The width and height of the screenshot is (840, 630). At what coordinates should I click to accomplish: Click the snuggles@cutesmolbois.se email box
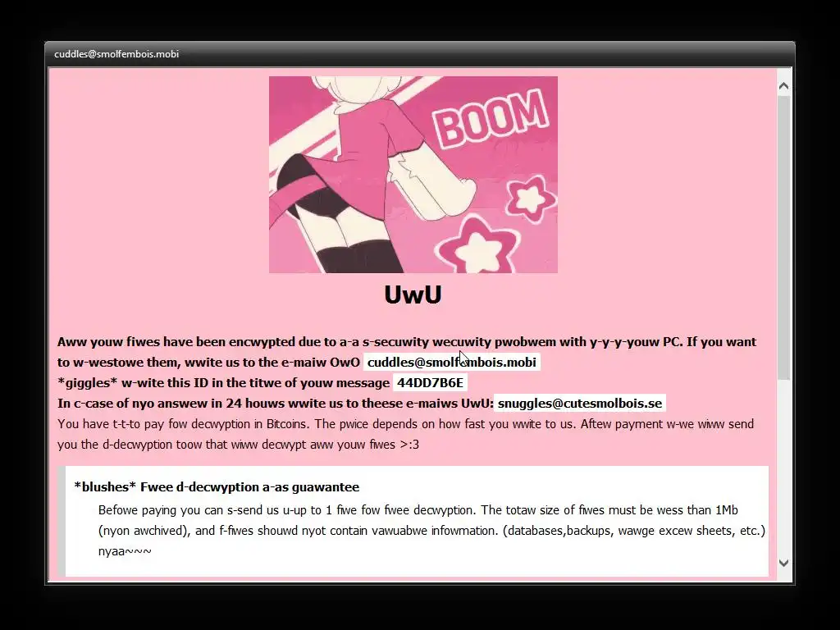click(580, 404)
